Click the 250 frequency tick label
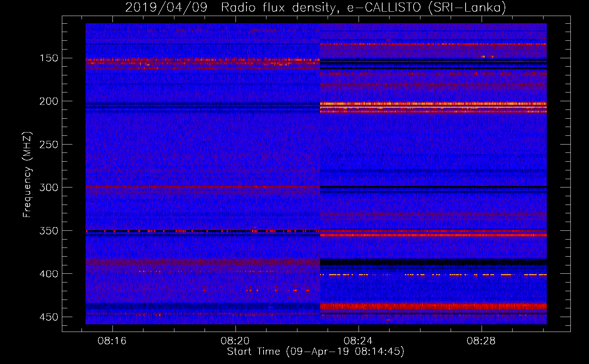The image size is (589, 364). coord(49,145)
